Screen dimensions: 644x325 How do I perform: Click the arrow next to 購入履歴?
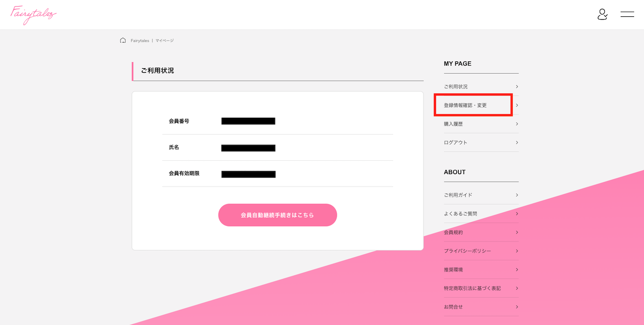(517, 124)
